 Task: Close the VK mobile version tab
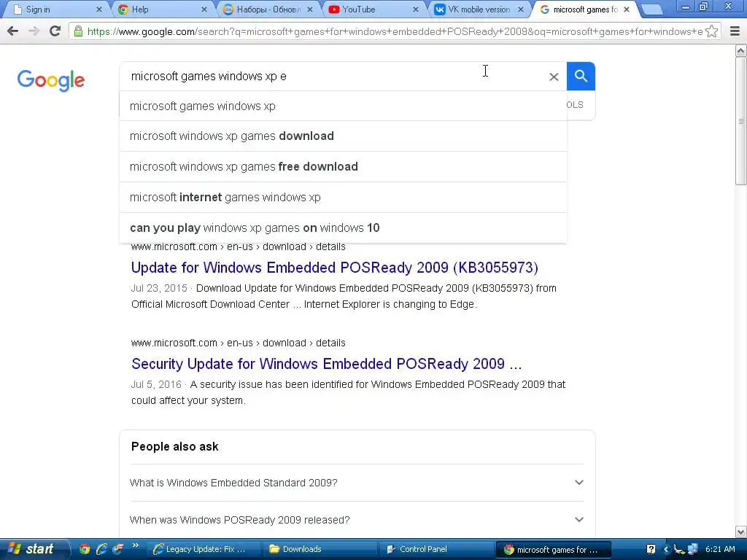point(521,9)
